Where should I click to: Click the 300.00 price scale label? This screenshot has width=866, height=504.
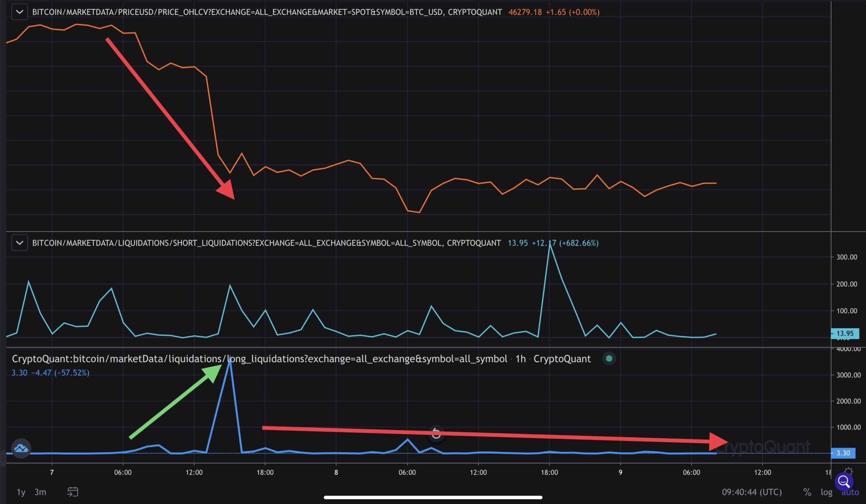847,257
